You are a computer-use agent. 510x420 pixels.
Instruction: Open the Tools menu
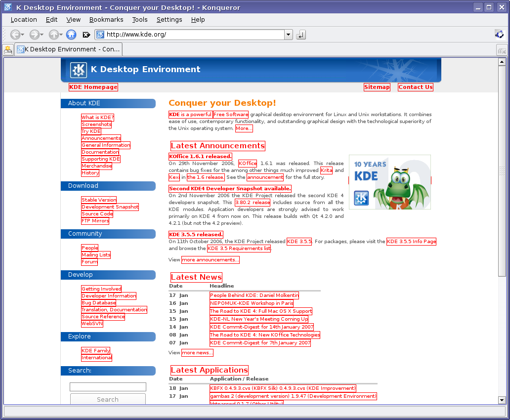[x=140, y=20]
